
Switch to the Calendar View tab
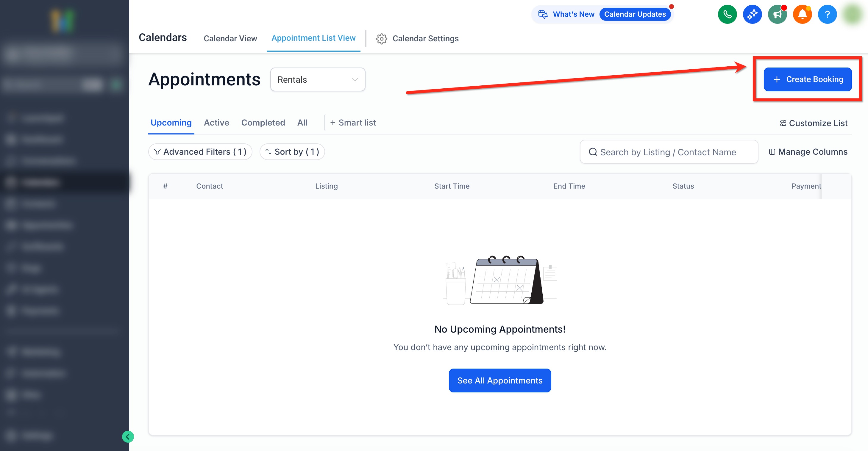(x=230, y=38)
